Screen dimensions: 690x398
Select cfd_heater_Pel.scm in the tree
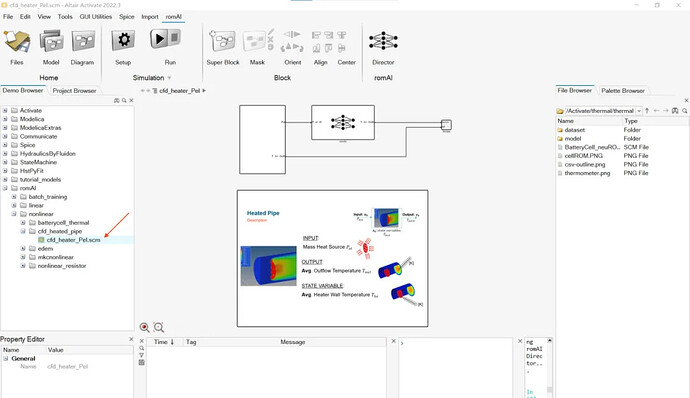73,240
